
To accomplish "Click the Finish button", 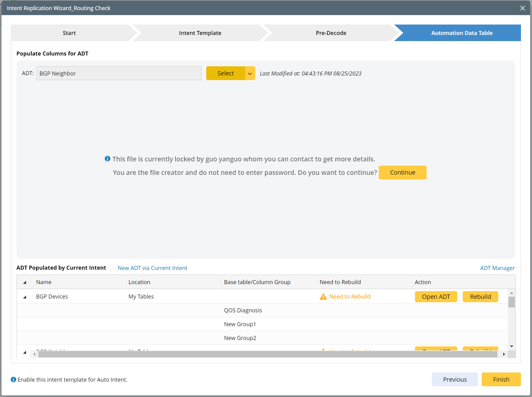I will [x=501, y=380].
